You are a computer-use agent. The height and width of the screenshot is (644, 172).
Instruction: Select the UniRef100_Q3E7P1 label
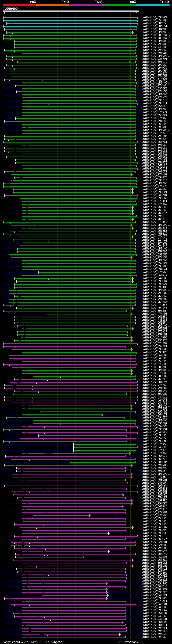pos(154,59)
